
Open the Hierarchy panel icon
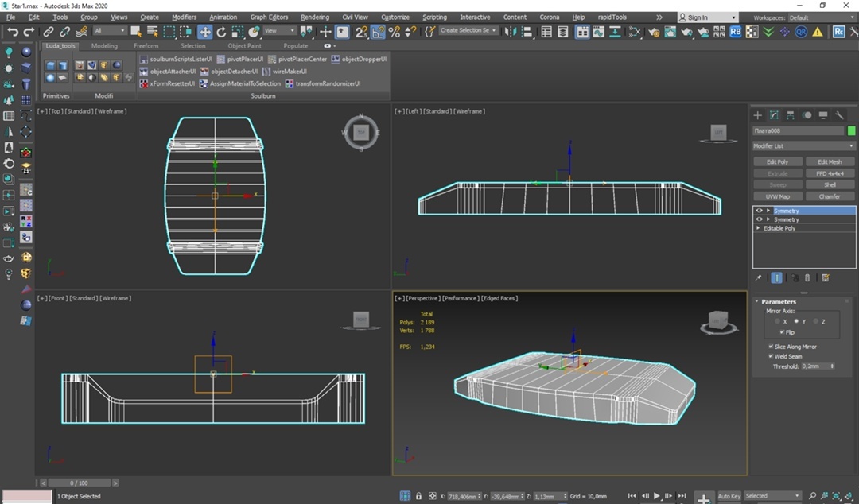790,115
